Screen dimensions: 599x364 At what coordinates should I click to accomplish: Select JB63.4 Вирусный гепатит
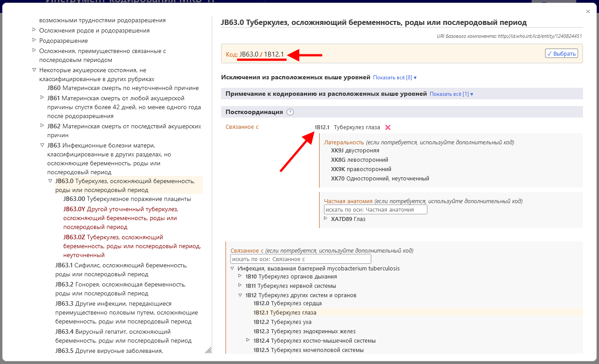coord(123,336)
